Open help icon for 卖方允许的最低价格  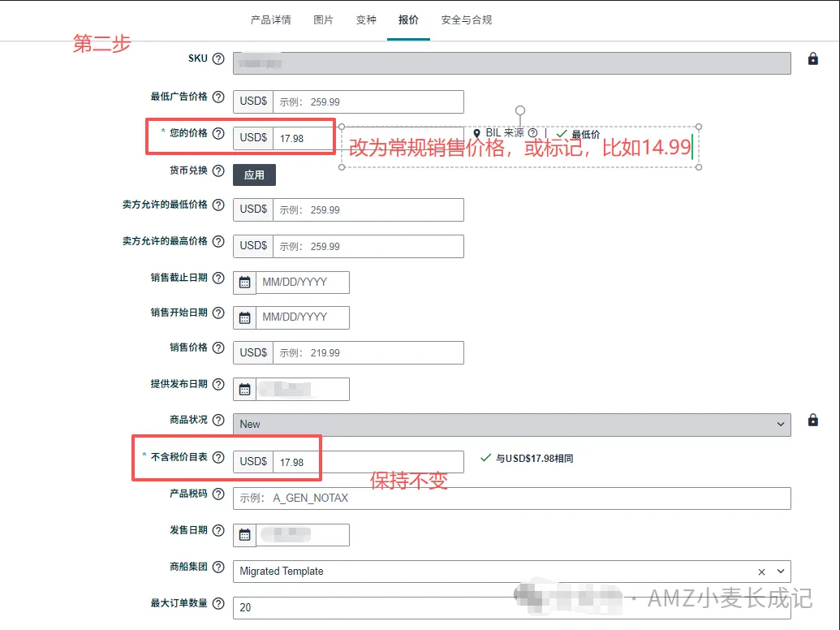pos(218,205)
